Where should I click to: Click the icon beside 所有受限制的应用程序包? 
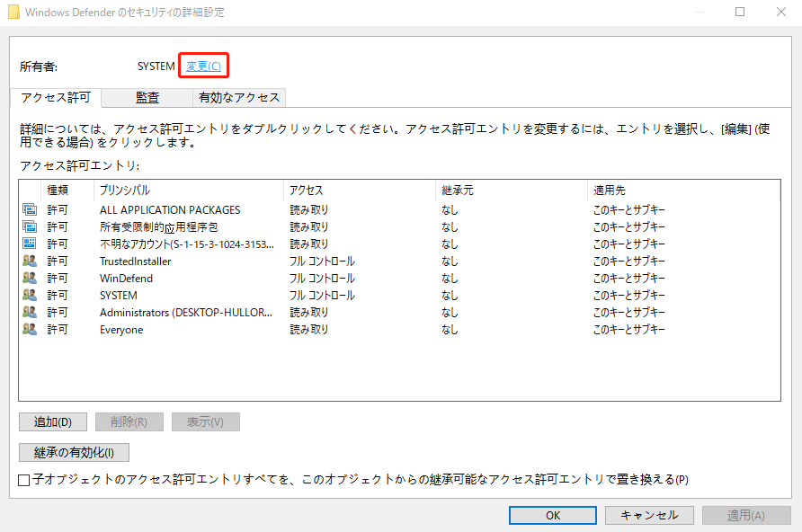30,226
